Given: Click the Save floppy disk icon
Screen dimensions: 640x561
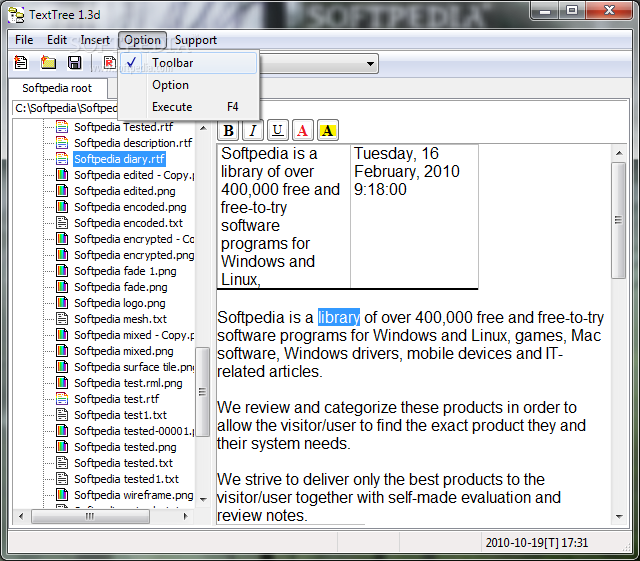Looking at the screenshot, I should (75, 62).
